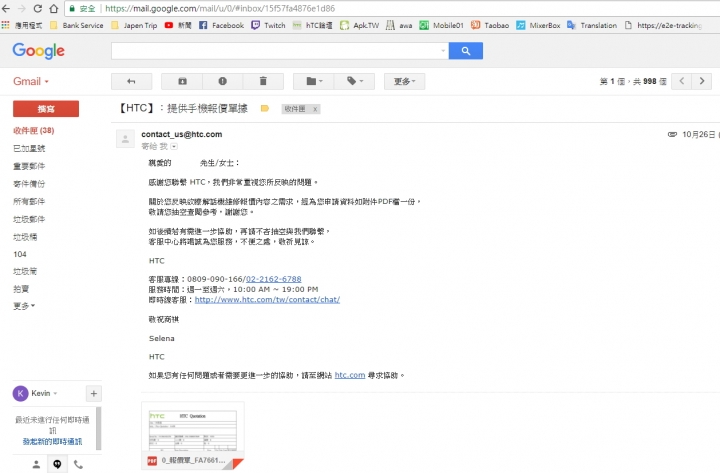Open the PDF quotation attachment thumbnail

pos(193,436)
